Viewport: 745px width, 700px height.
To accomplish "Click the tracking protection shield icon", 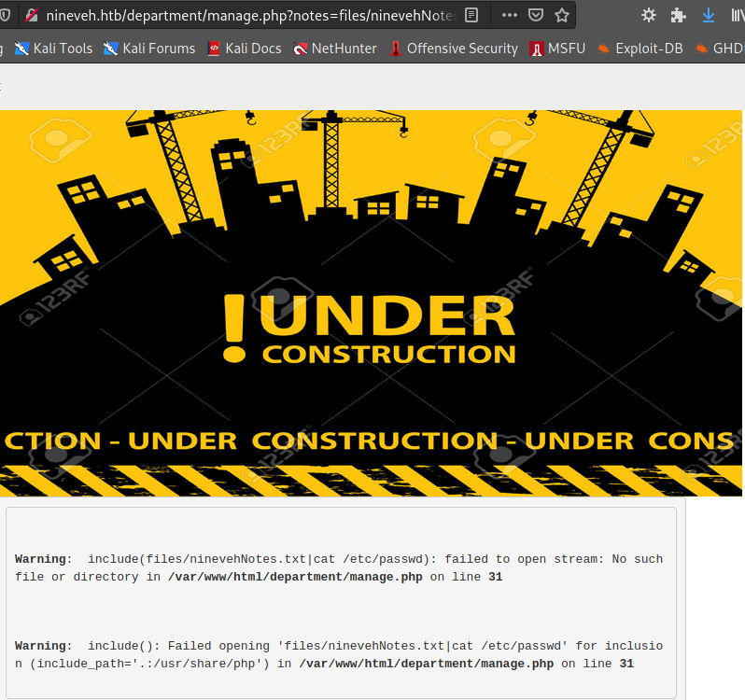I will [5, 15].
